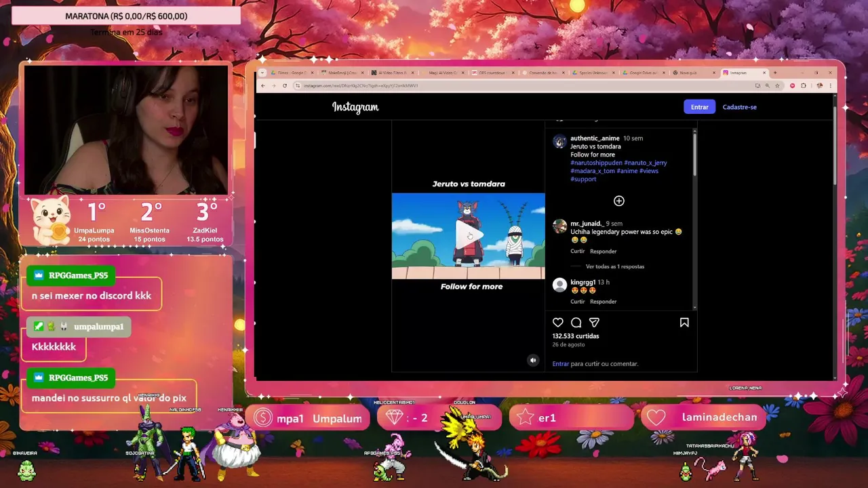
Task: Save the post with the bookmark icon
Action: [x=684, y=323]
